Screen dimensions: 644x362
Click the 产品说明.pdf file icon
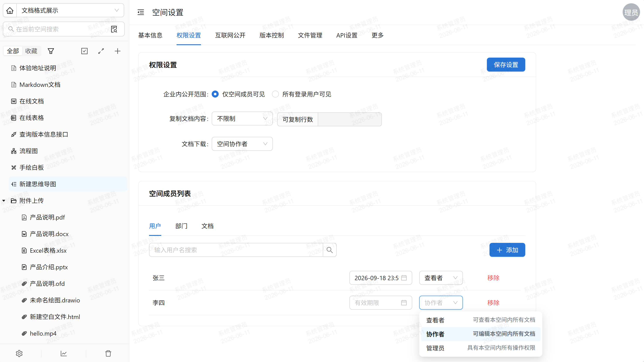[24, 218]
